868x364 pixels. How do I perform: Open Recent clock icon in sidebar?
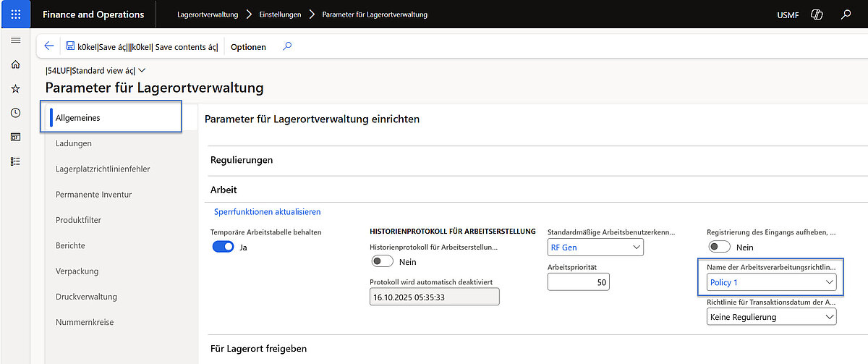point(15,113)
